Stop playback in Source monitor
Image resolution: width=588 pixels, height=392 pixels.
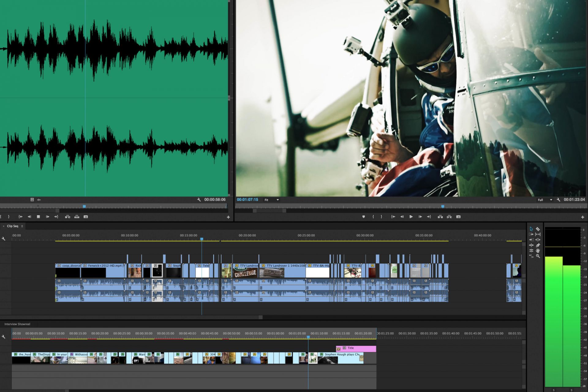[x=38, y=217]
